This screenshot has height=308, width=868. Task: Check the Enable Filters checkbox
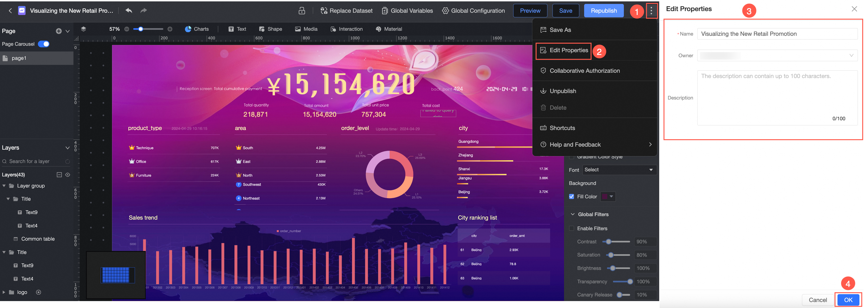click(x=571, y=228)
